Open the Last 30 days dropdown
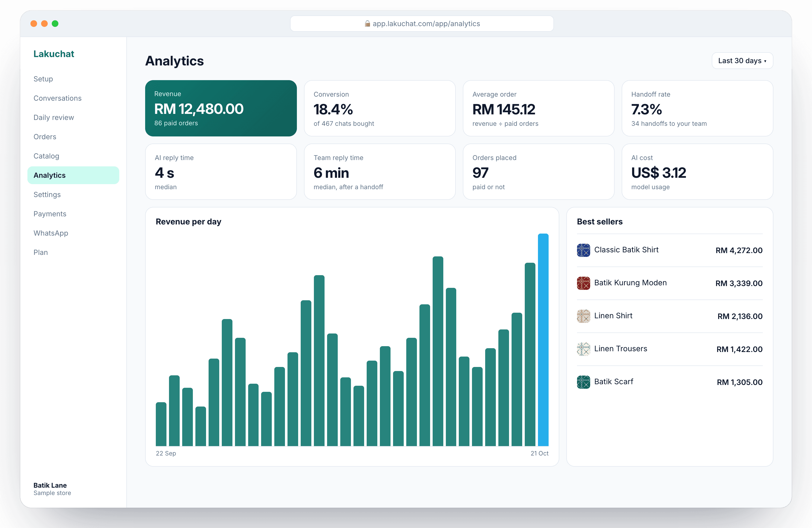 [742, 61]
